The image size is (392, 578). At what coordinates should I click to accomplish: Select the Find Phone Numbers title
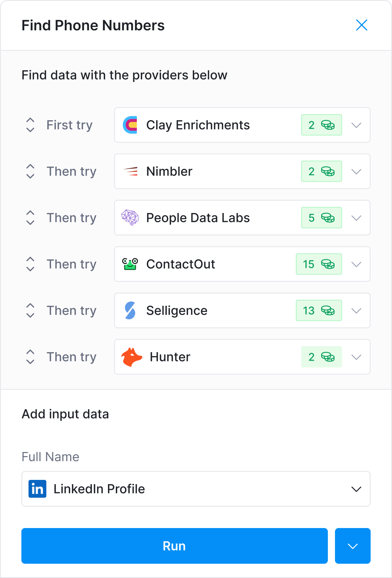tap(93, 25)
